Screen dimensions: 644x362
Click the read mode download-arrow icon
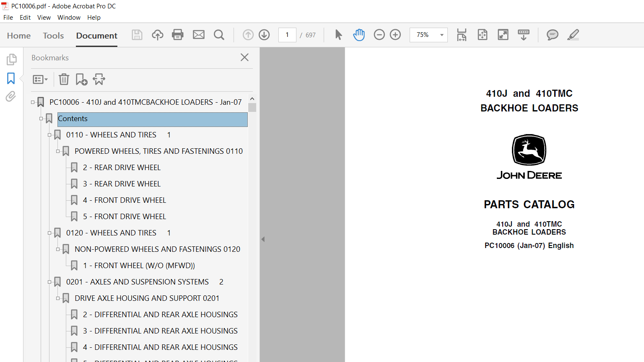click(524, 35)
